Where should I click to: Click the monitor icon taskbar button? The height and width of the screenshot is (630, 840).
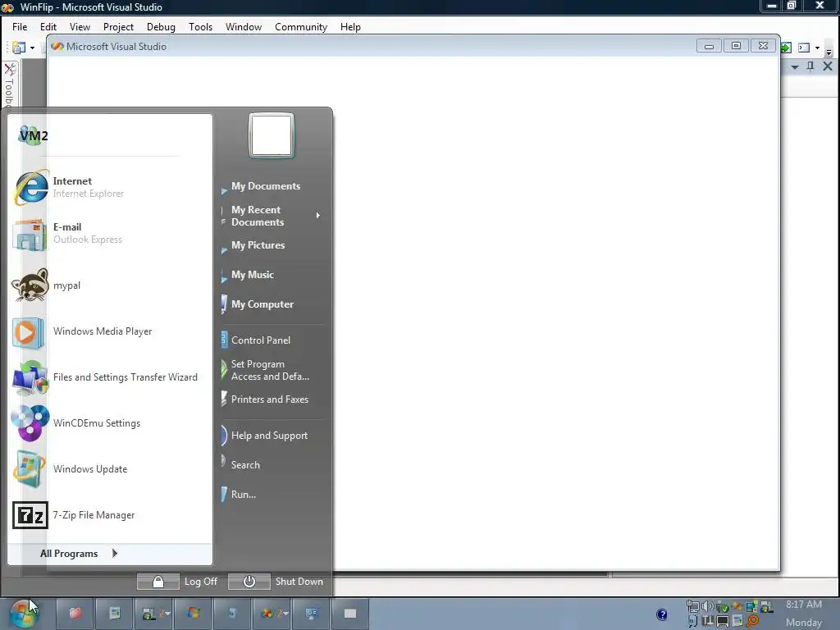[312, 614]
